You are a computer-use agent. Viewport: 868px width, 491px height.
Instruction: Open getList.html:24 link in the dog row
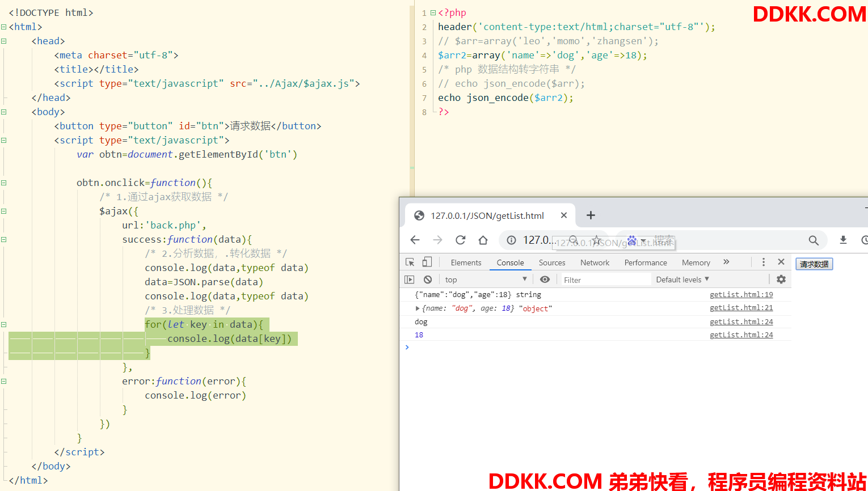coord(741,322)
